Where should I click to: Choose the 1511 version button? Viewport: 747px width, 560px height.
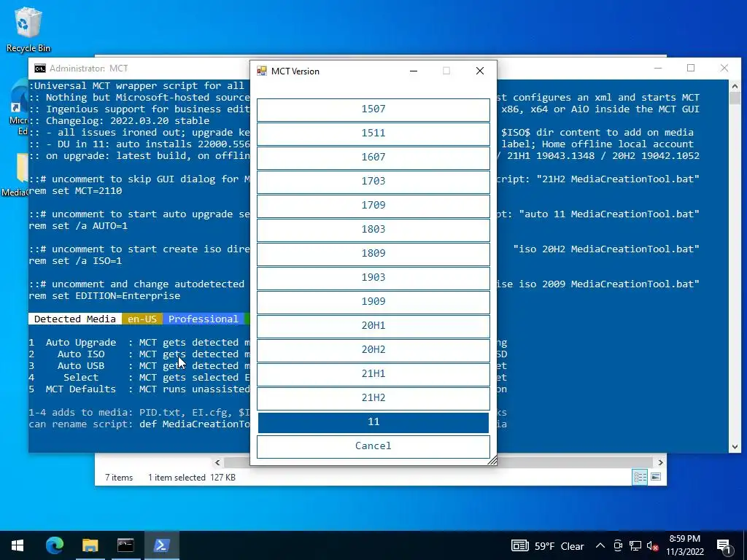[x=373, y=134]
